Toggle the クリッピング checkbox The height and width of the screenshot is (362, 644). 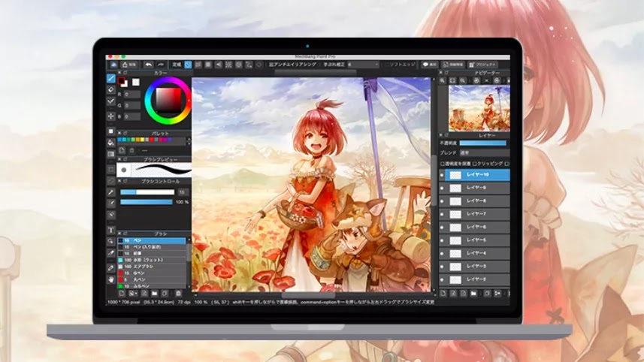pos(475,164)
